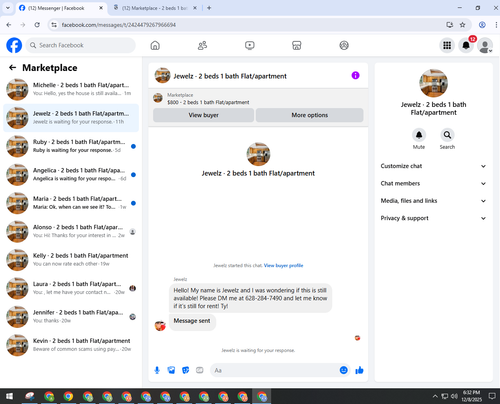This screenshot has width=500, height=404.
Task: Open the Notifications bell with badge
Action: coord(466,45)
